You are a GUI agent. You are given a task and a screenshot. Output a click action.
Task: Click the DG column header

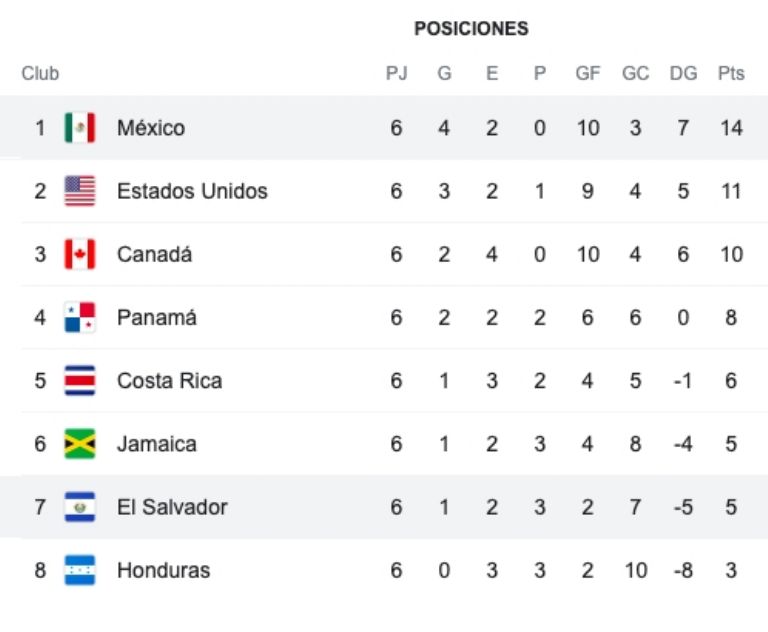click(x=683, y=73)
